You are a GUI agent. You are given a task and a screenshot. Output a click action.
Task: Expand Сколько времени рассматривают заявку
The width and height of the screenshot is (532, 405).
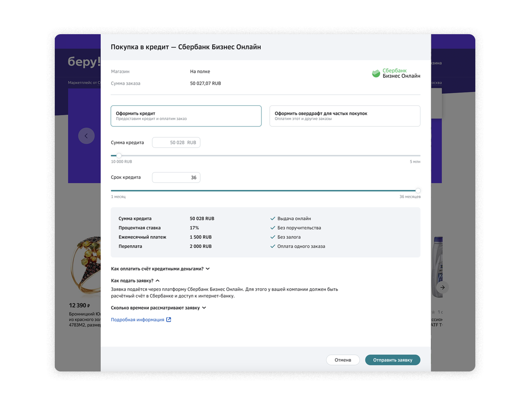click(158, 308)
